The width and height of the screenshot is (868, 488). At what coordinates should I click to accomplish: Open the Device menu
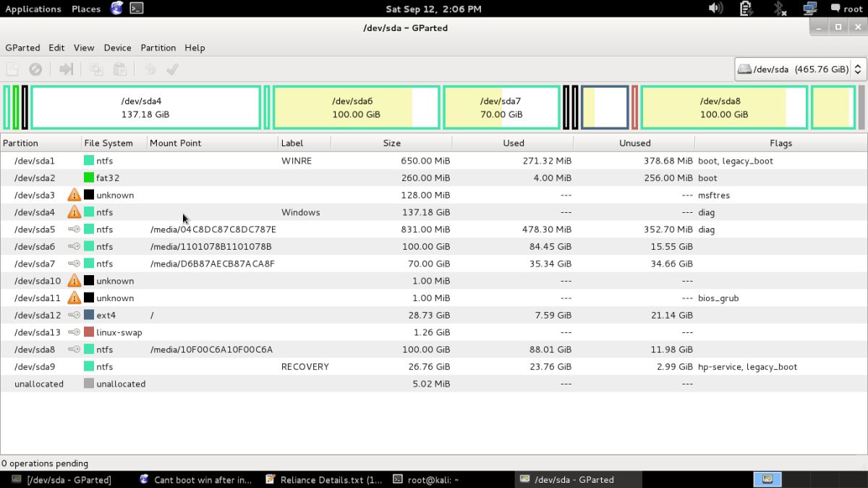(117, 48)
